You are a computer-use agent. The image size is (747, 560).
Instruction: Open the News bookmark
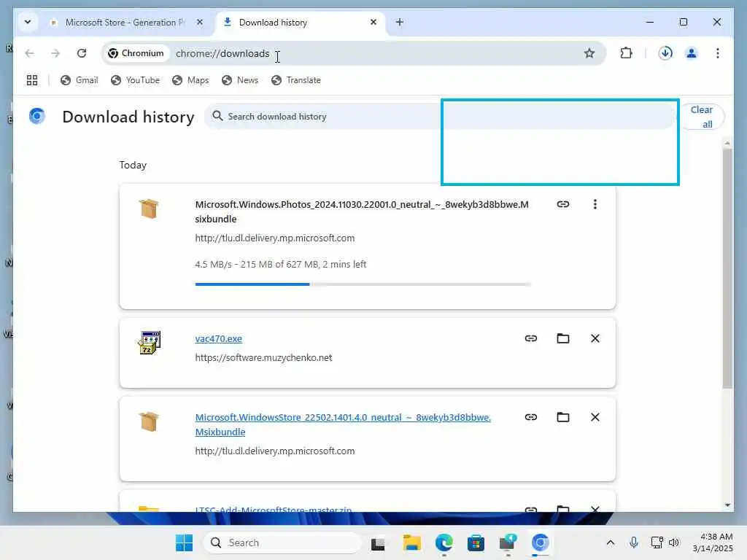point(240,80)
